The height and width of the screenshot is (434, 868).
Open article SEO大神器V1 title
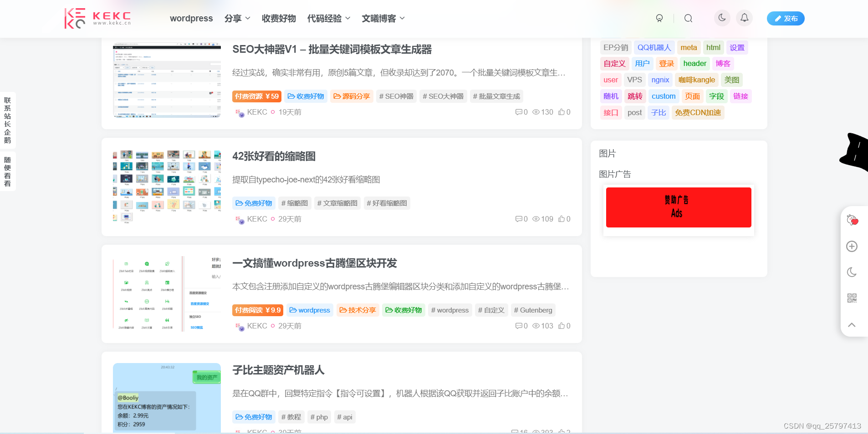point(332,49)
